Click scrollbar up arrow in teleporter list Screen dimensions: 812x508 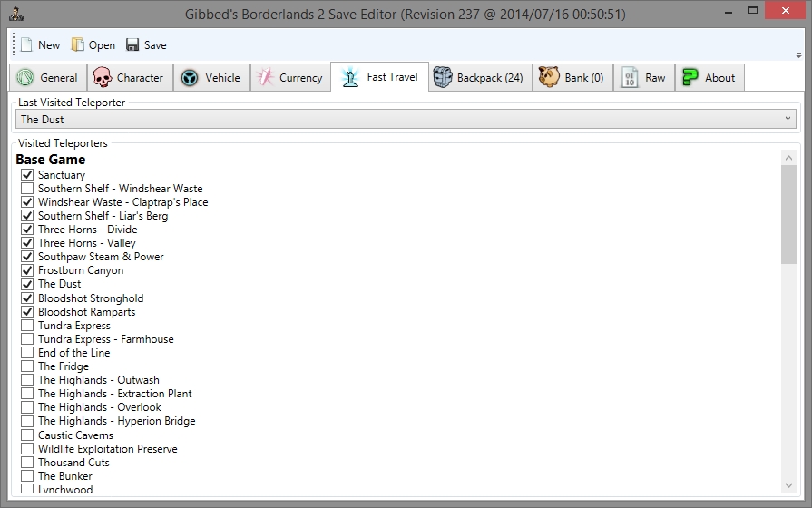point(788,158)
